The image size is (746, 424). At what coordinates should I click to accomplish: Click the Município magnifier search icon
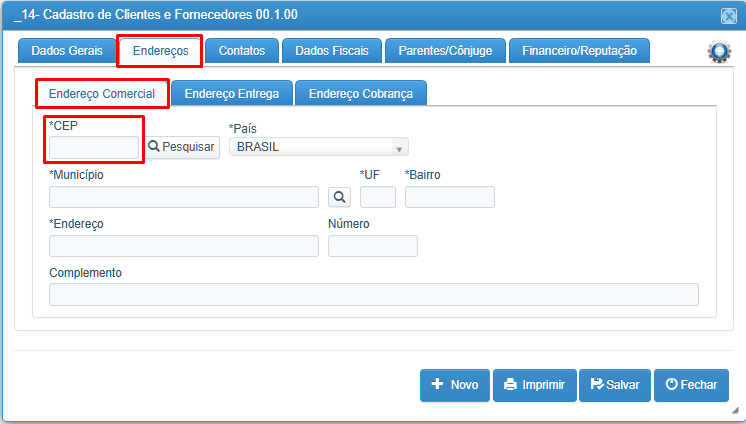point(339,197)
